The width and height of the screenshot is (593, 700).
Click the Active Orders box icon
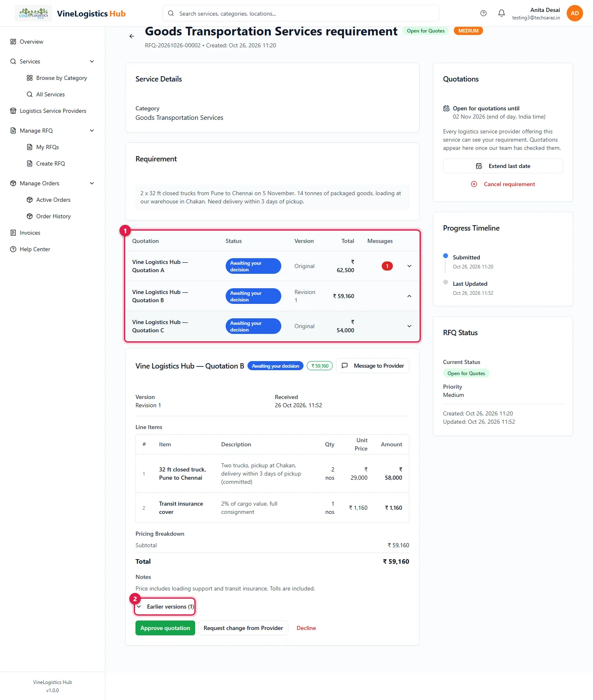coord(30,200)
